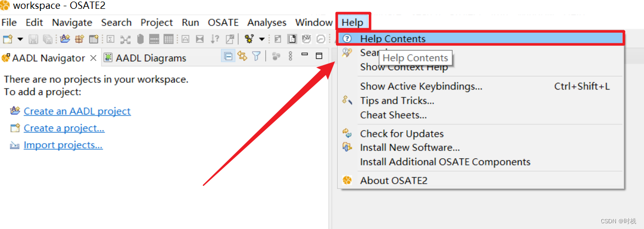Click the highlighted document toolbar icon
Image resolution: width=644 pixels, height=229 pixels.
tap(292, 39)
